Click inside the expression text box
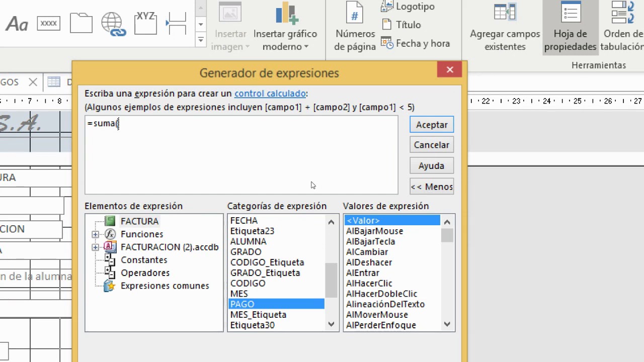The width and height of the screenshot is (644, 362). pyautogui.click(x=242, y=155)
